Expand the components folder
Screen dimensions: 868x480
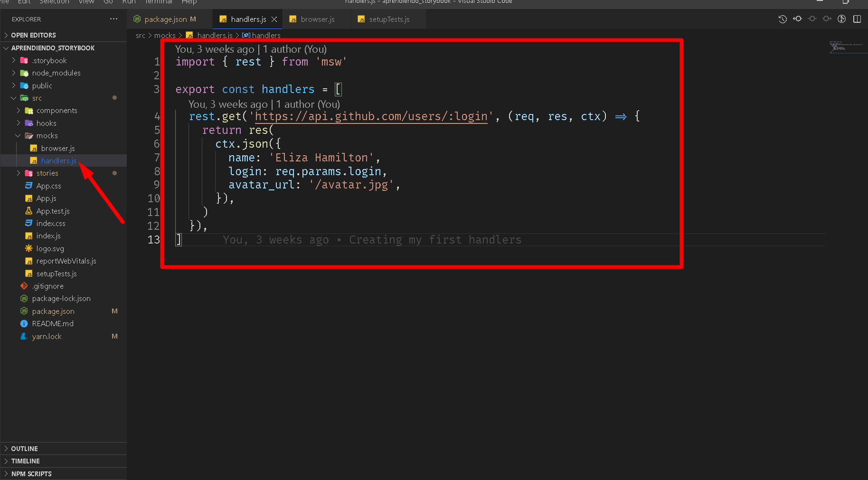(57, 111)
